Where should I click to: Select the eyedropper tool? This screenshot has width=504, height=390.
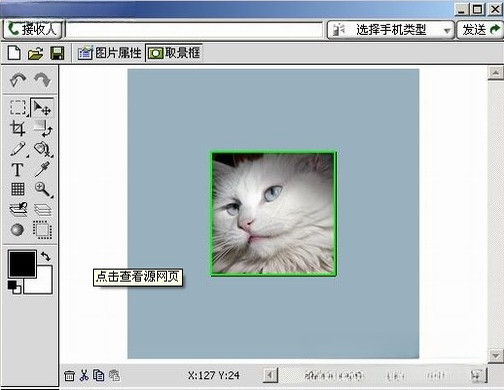point(42,169)
